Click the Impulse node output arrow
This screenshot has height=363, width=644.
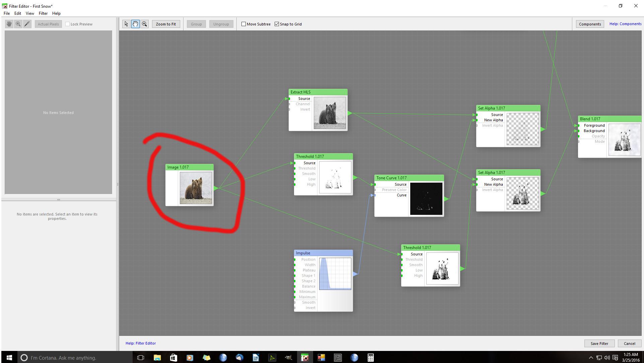click(355, 274)
